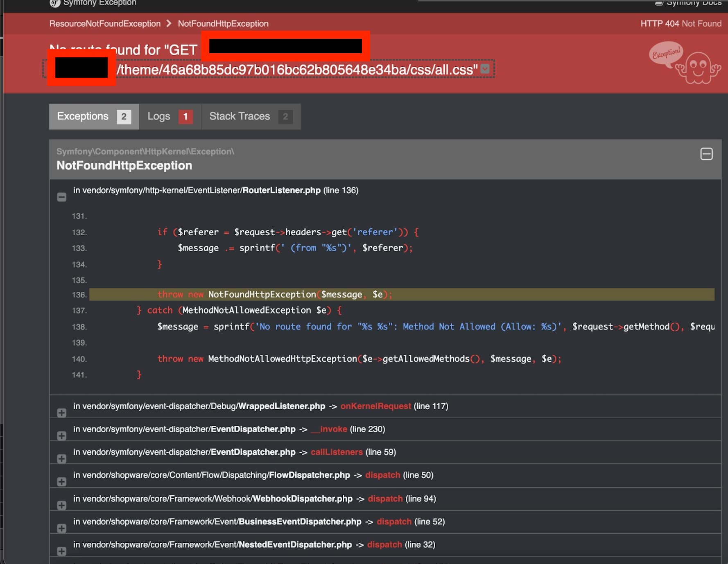Viewport: 728px width, 564px height.
Task: Expand the WrappedListener.php trace row
Action: point(61,413)
